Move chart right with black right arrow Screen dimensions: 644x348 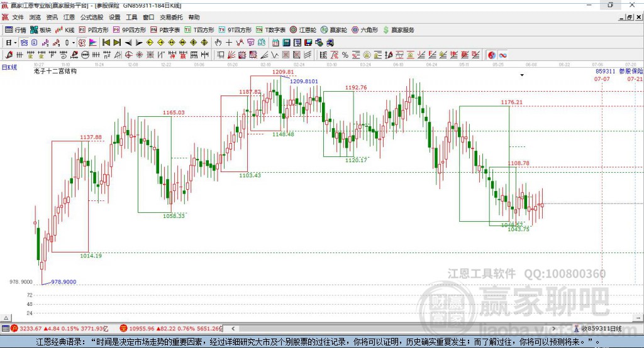click(139, 43)
